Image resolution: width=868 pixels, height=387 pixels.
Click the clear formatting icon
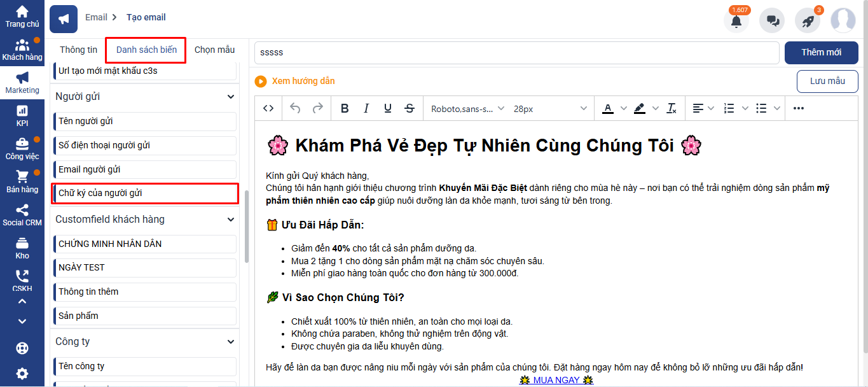672,109
